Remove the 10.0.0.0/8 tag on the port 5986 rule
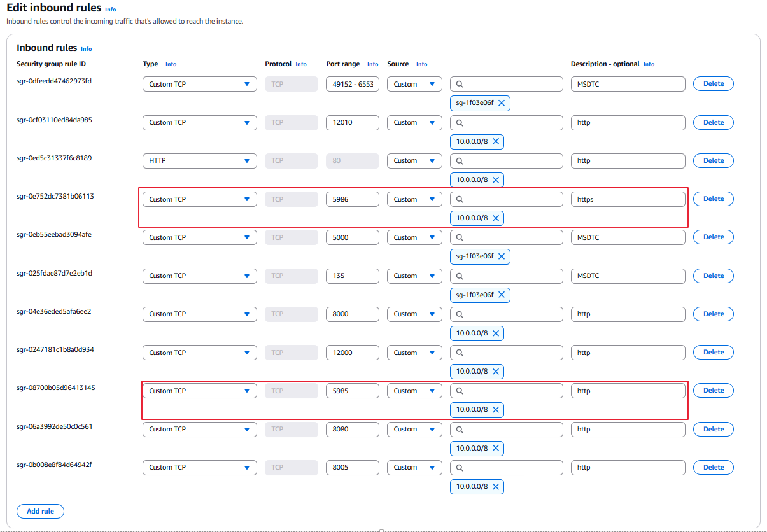Viewport: 767px width, 532px height. (496, 218)
